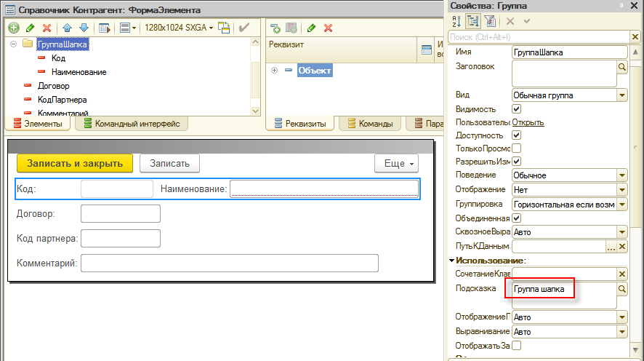The width and height of the screenshot is (644, 361).
Task: Click the pencil Edit icon in attributes toolbar
Action: [311, 28]
